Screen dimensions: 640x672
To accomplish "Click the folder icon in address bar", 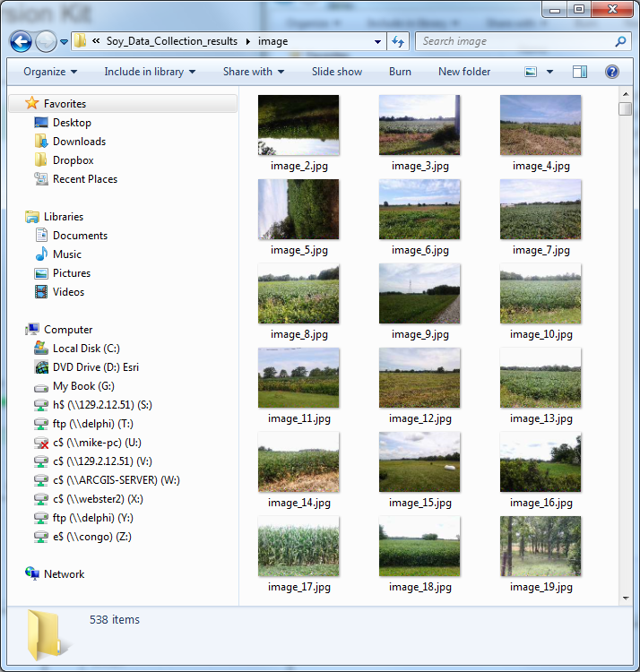I will pos(80,41).
